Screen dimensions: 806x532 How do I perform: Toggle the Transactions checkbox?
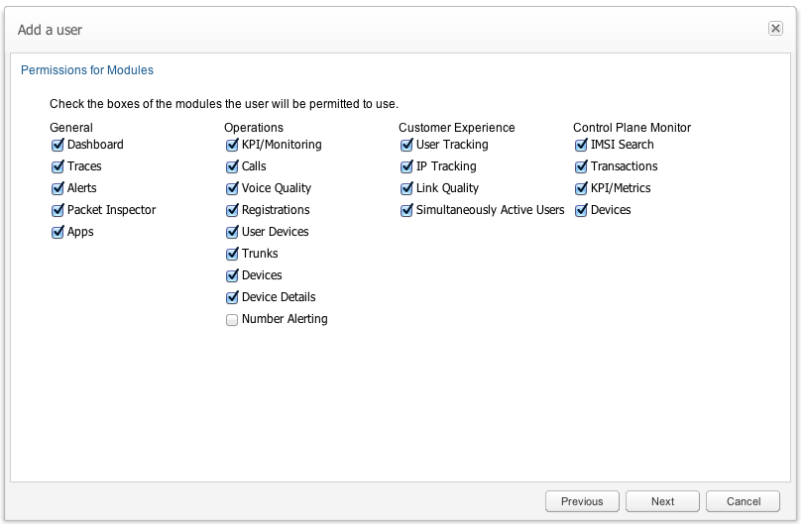(x=581, y=166)
